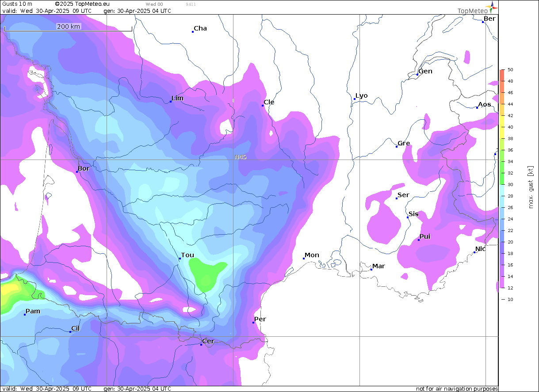Click legend value 10
The height and width of the screenshot is (392, 539).
(x=510, y=300)
